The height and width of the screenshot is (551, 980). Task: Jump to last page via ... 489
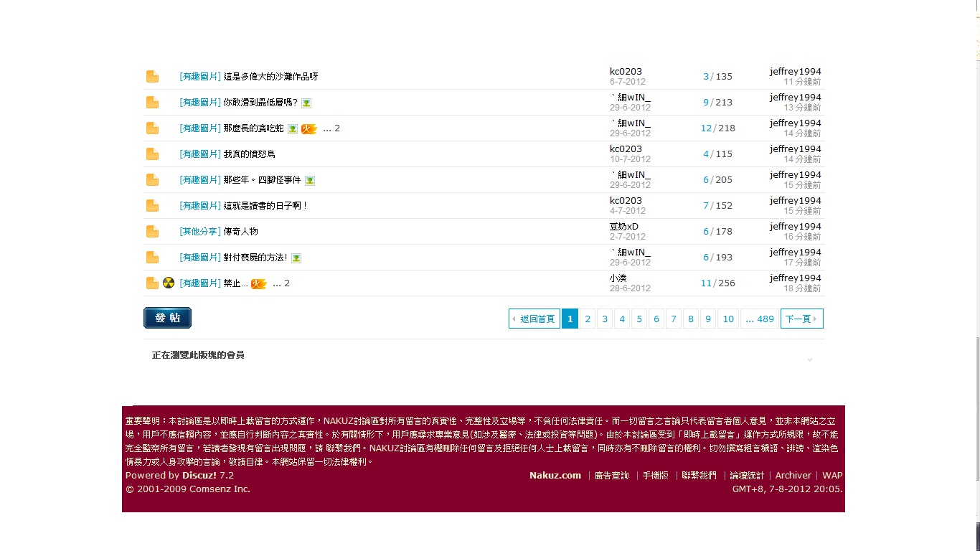(760, 319)
